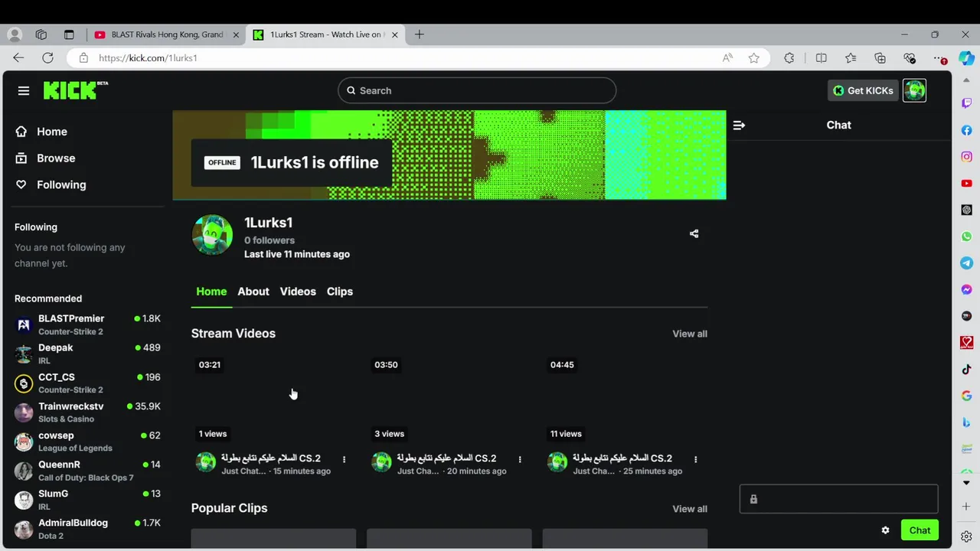The image size is (980, 551).
Task: Open the user avatar menu at top right
Action: pyautogui.click(x=915, y=90)
